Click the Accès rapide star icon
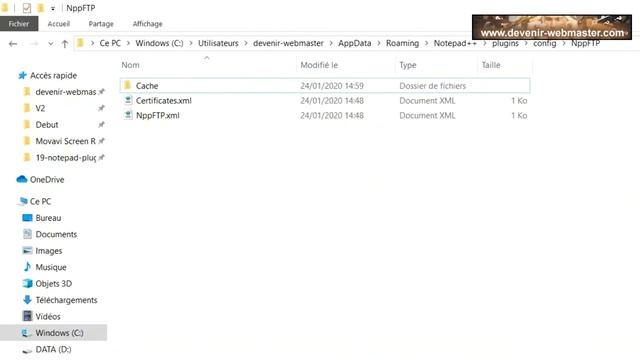 (x=22, y=76)
